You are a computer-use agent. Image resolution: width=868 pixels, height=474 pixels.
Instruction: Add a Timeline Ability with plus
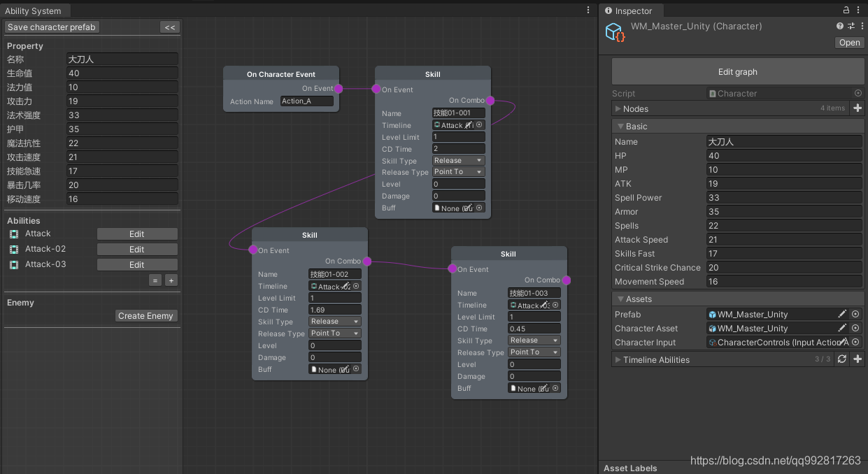[x=858, y=359]
